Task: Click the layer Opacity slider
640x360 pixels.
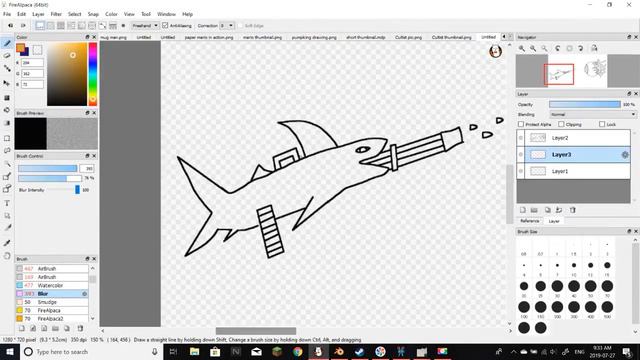Action: coord(584,104)
